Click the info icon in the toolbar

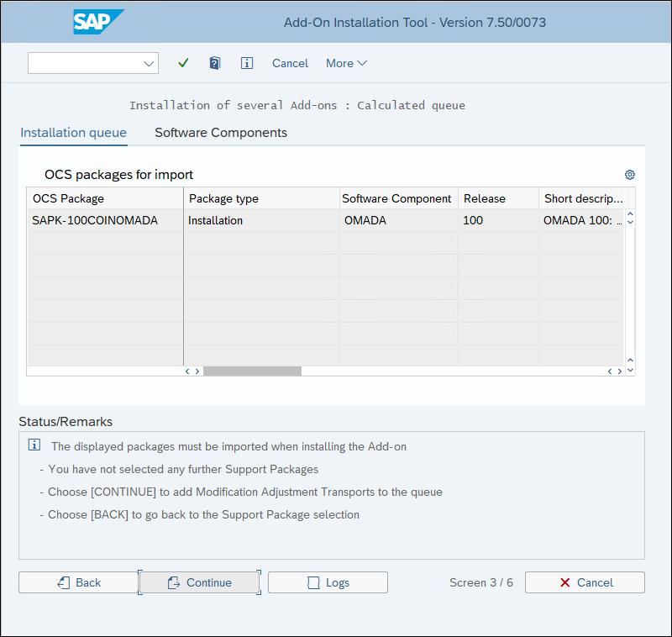click(x=247, y=63)
